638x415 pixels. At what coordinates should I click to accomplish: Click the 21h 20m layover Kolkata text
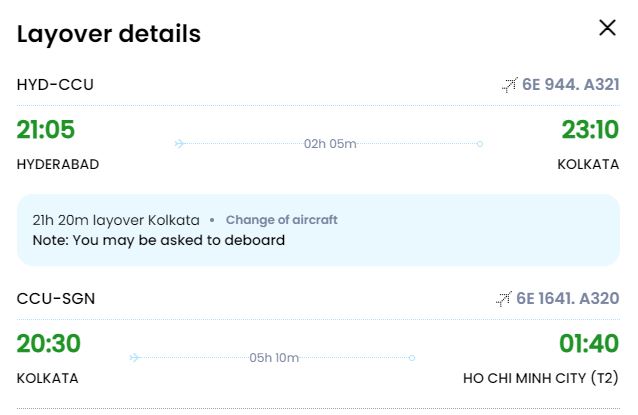(x=116, y=220)
